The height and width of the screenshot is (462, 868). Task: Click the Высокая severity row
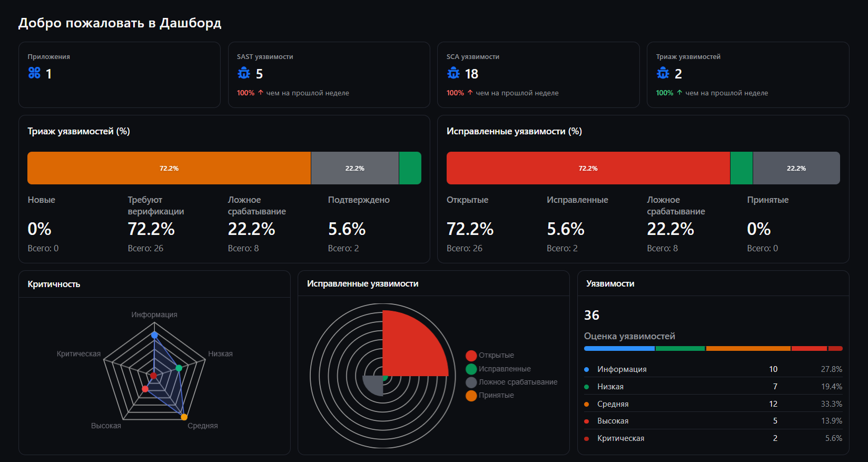[x=713, y=421]
